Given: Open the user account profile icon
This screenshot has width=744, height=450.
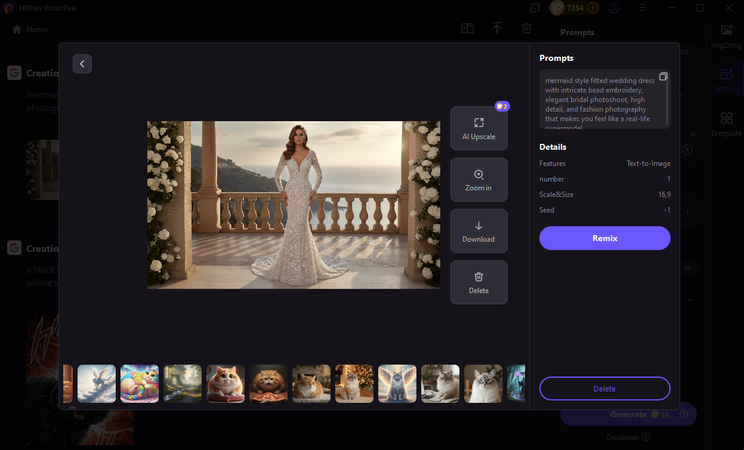Looking at the screenshot, I should [x=614, y=8].
